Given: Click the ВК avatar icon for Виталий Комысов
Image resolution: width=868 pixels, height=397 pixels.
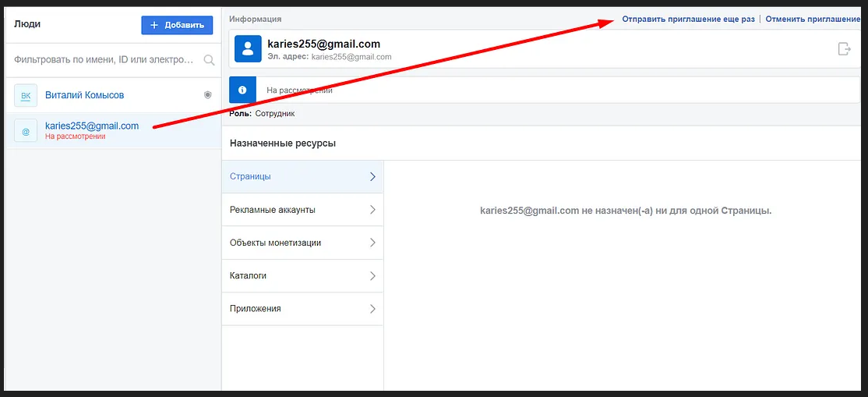Looking at the screenshot, I should coord(26,95).
